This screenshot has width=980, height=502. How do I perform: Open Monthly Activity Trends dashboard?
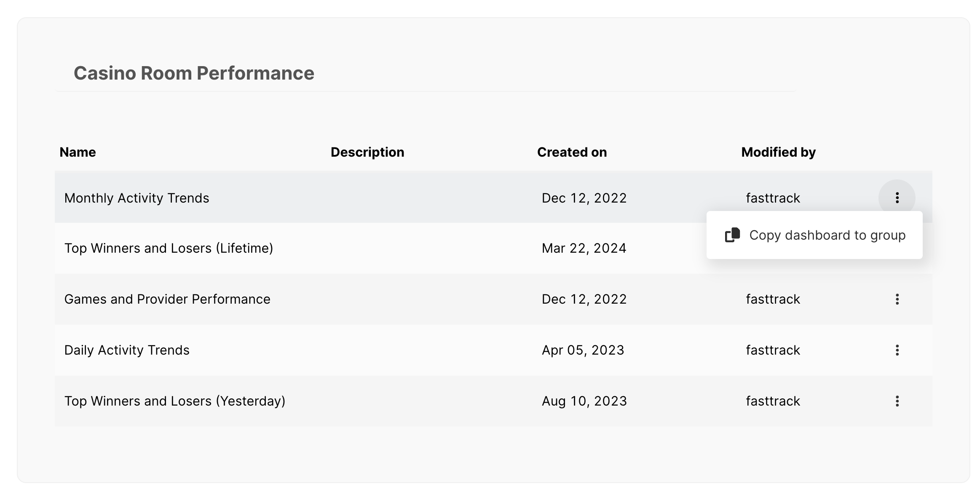point(137,198)
